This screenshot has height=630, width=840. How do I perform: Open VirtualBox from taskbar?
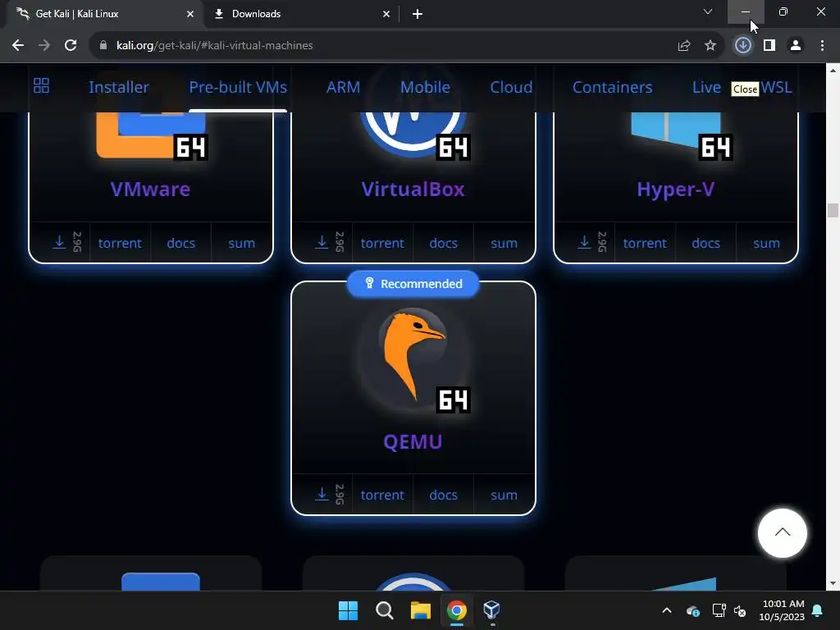[492, 609]
